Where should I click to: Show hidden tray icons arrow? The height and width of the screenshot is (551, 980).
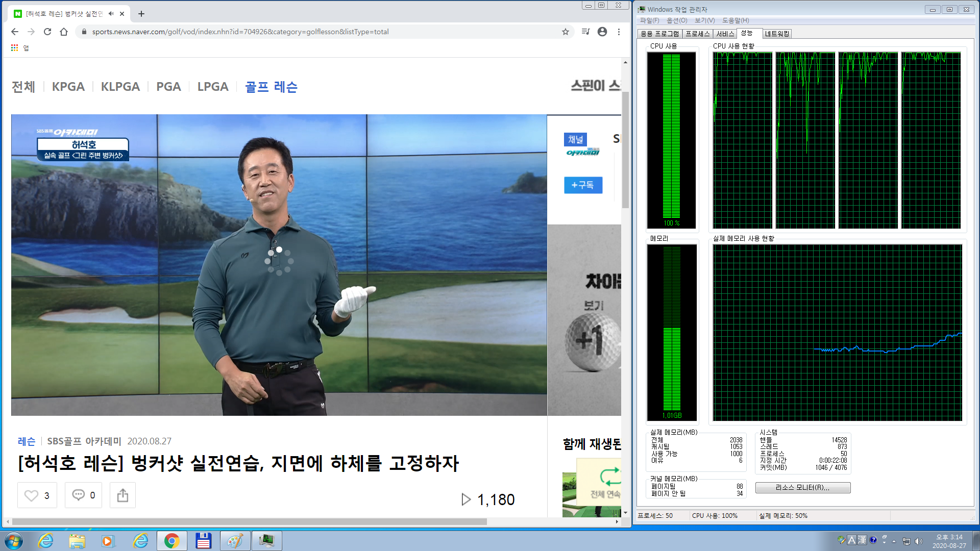click(894, 541)
